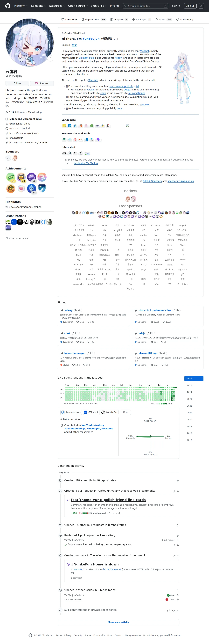Viewport: 209px width, 644px height.
Task: Follow YunYouJun with the Follow button
Action: pos(17,83)
